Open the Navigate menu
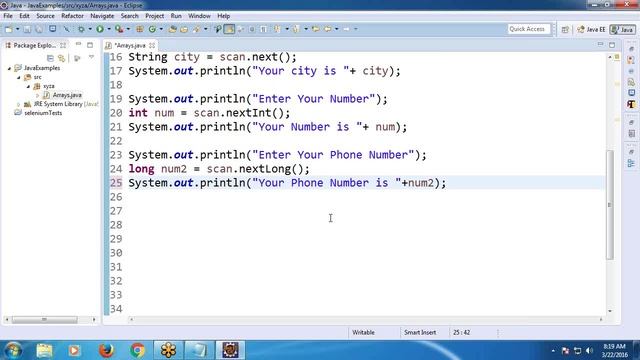Viewport: 640px width, 360px height. (x=102, y=16)
